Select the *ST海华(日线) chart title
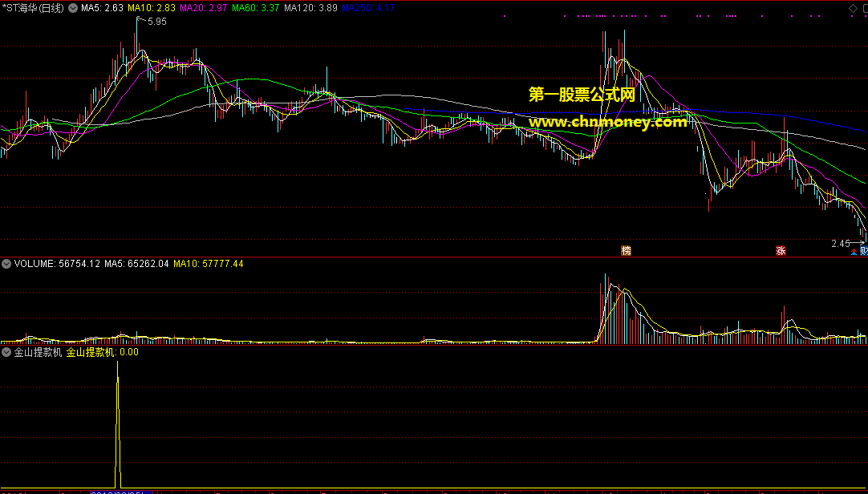868x494 pixels. [x=33, y=8]
